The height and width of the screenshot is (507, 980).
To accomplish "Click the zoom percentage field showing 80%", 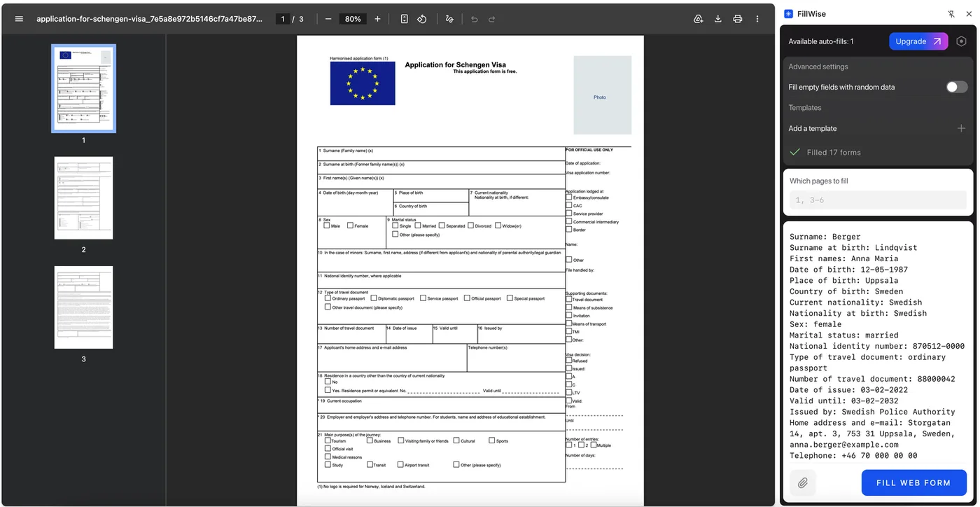I will (353, 19).
